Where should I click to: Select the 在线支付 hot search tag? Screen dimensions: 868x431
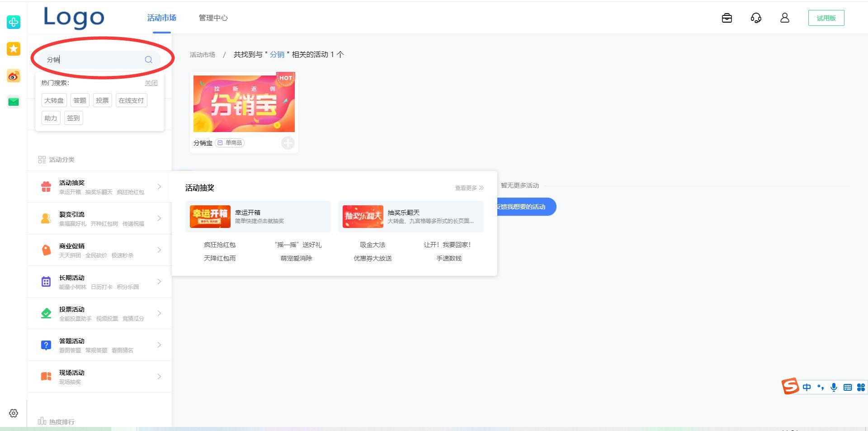(x=131, y=100)
